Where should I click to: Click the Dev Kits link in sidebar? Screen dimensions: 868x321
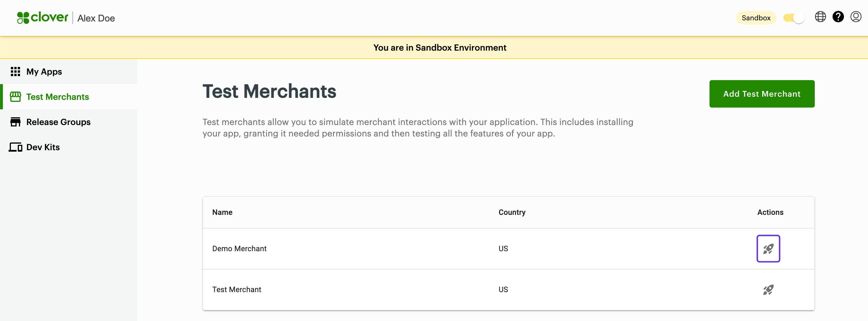pyautogui.click(x=43, y=147)
